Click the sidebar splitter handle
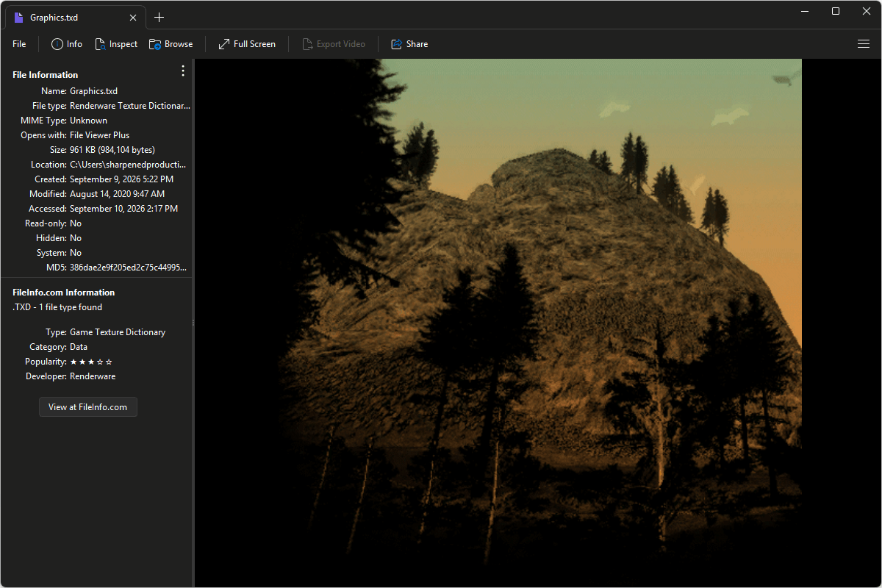Viewport: 882px width, 588px height. [x=193, y=323]
